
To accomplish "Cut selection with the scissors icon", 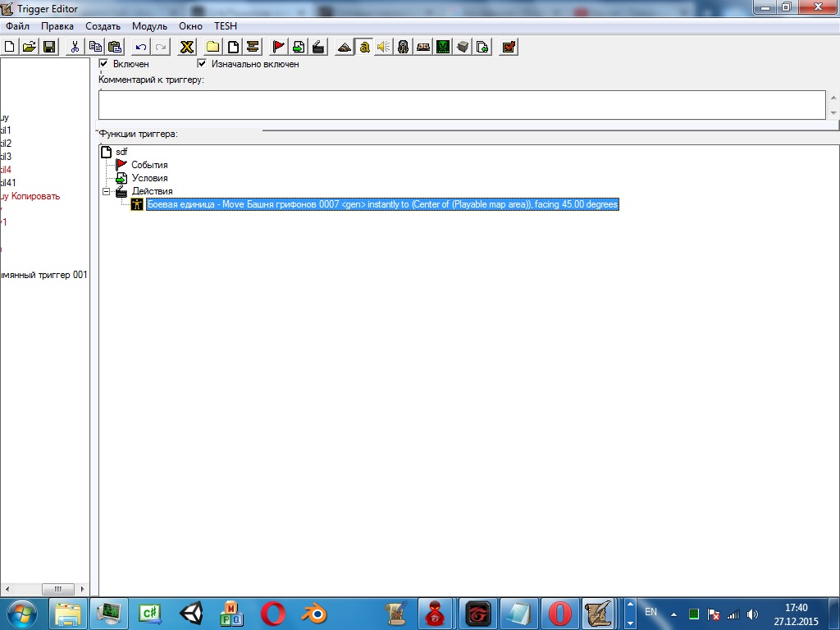I will [x=75, y=47].
